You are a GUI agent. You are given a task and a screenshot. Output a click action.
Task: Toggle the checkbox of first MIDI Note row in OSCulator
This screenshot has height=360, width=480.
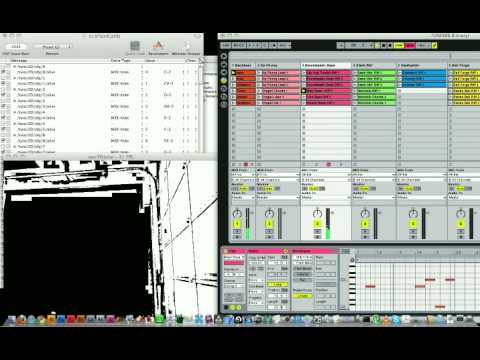(x=3, y=72)
